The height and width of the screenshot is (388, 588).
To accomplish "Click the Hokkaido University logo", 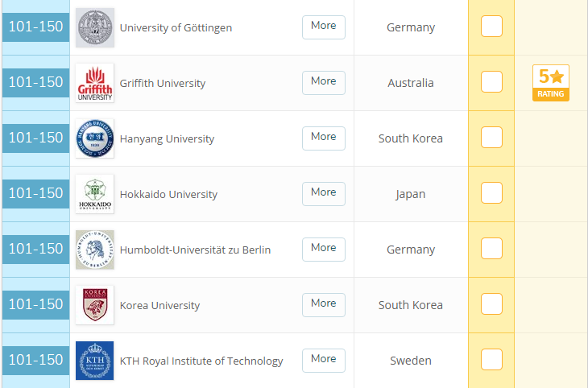I will pyautogui.click(x=95, y=194).
